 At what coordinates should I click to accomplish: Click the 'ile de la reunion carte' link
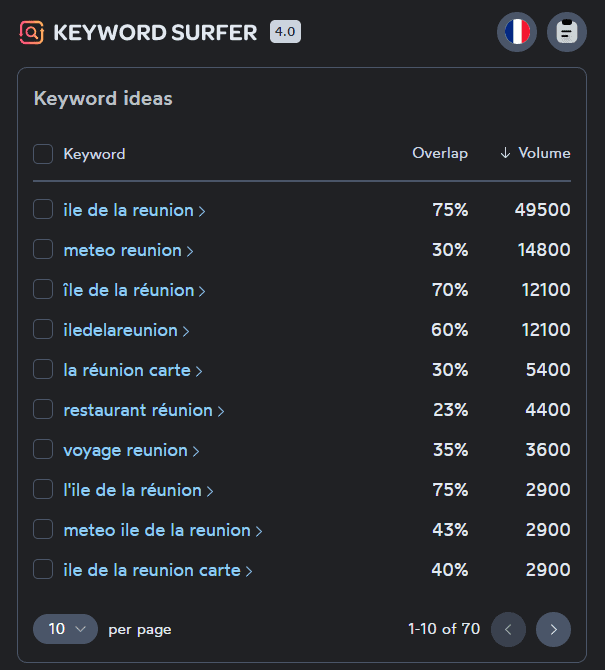pos(151,570)
